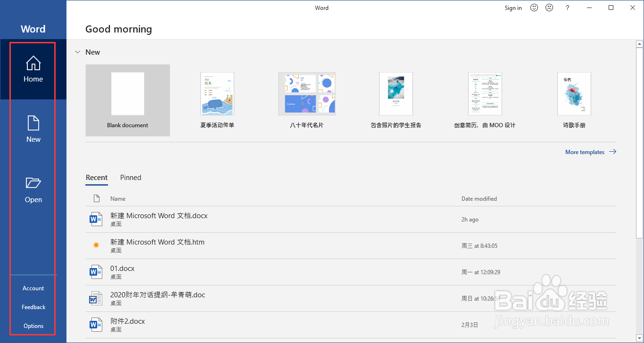
Task: Click the doc icon of 2020财年对话提纲-牟青萌.doc
Action: click(x=96, y=298)
